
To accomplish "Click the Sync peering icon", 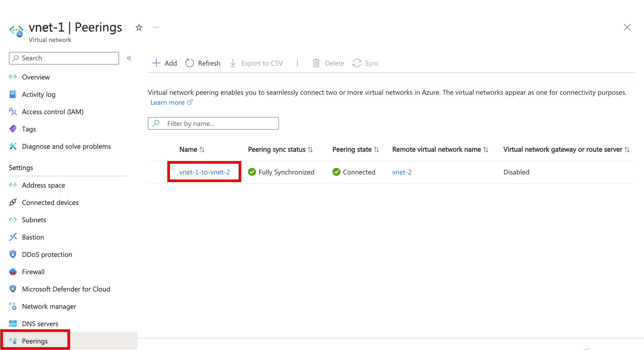I will point(358,63).
